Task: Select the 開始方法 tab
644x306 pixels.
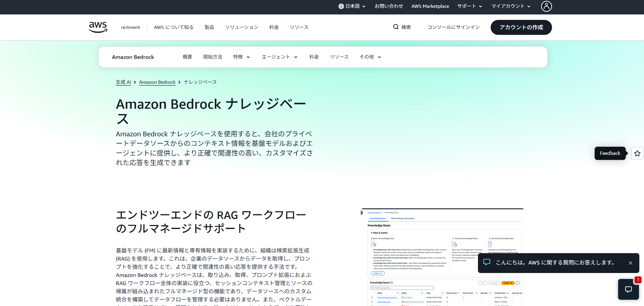Action: click(213, 57)
